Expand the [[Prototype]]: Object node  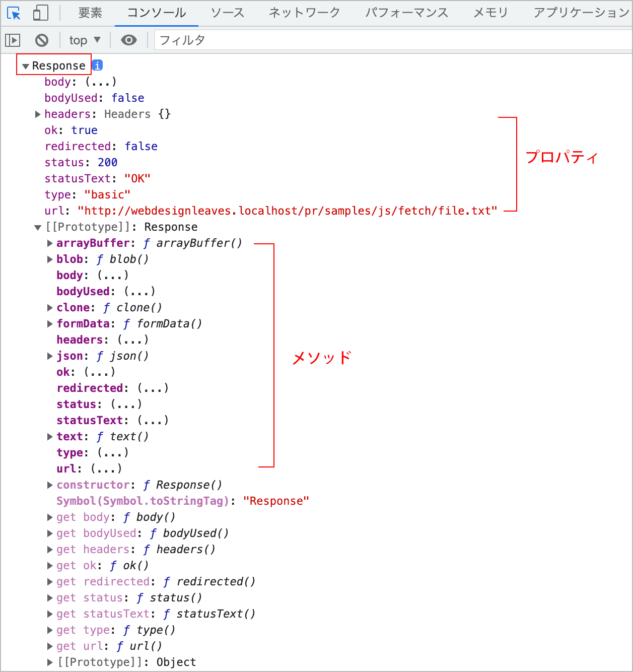(50, 662)
